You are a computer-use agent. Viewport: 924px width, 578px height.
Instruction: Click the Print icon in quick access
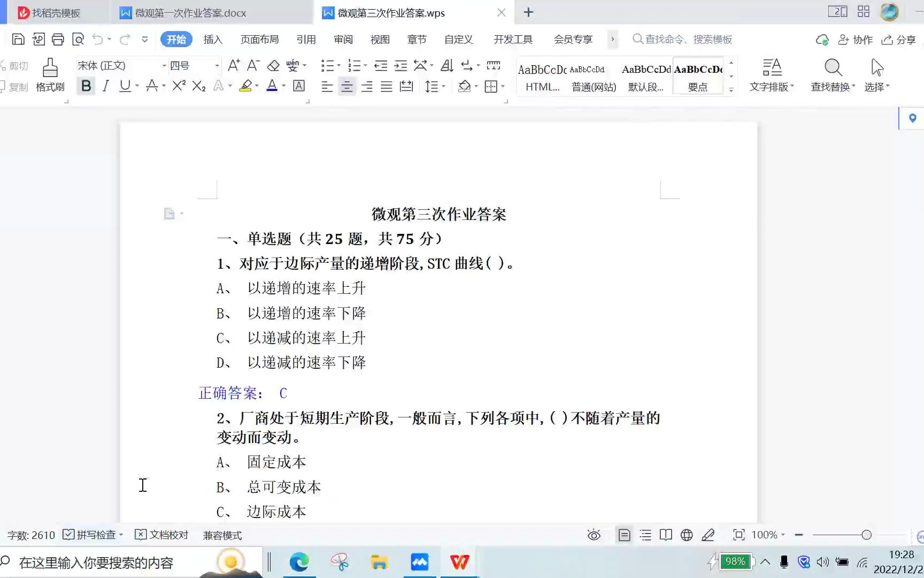pyautogui.click(x=58, y=39)
